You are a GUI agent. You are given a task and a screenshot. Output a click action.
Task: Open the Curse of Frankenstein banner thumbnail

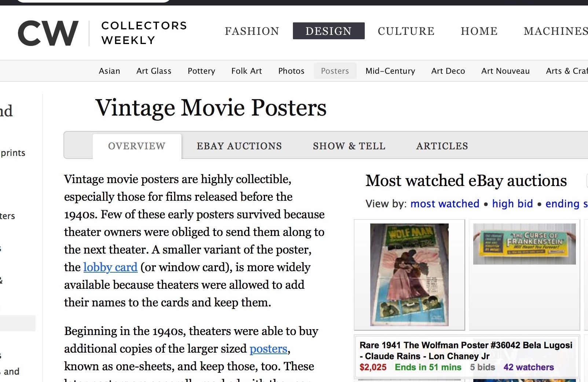pos(524,244)
